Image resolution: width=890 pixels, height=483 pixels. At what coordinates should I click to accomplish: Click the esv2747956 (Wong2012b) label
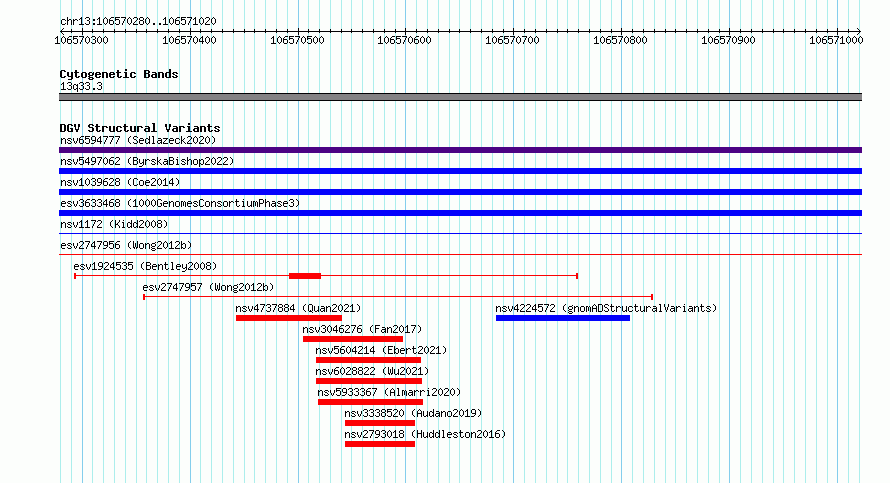[126, 245]
